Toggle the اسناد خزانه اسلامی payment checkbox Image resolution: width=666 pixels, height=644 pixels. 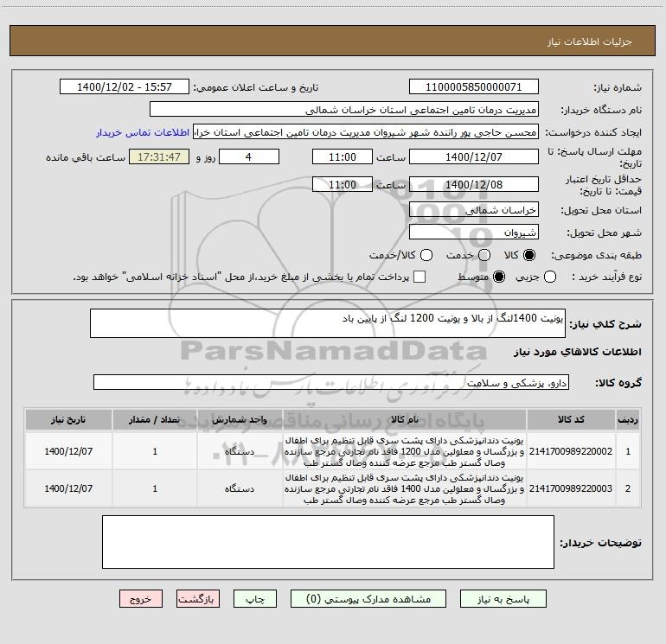pyautogui.click(x=419, y=277)
